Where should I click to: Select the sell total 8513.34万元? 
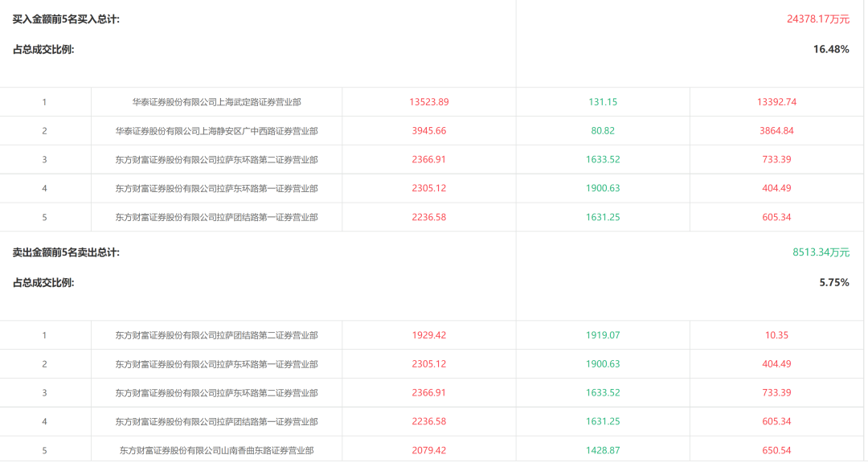click(821, 252)
